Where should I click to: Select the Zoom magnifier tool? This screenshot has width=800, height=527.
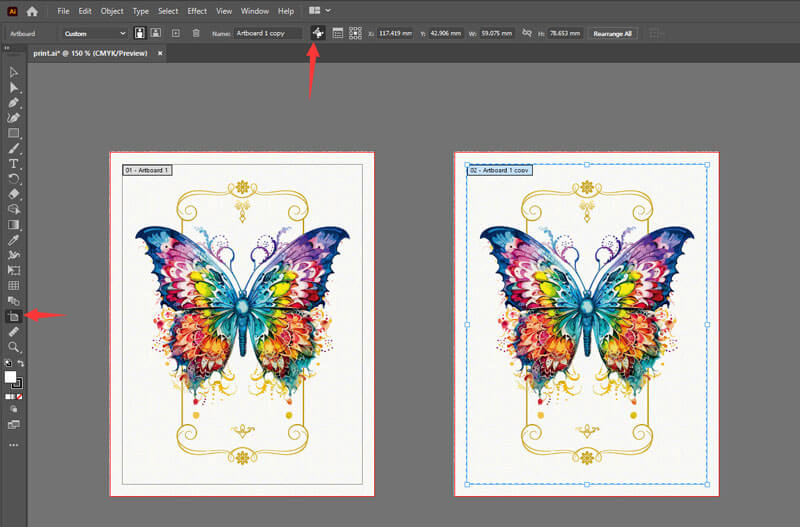(14, 347)
